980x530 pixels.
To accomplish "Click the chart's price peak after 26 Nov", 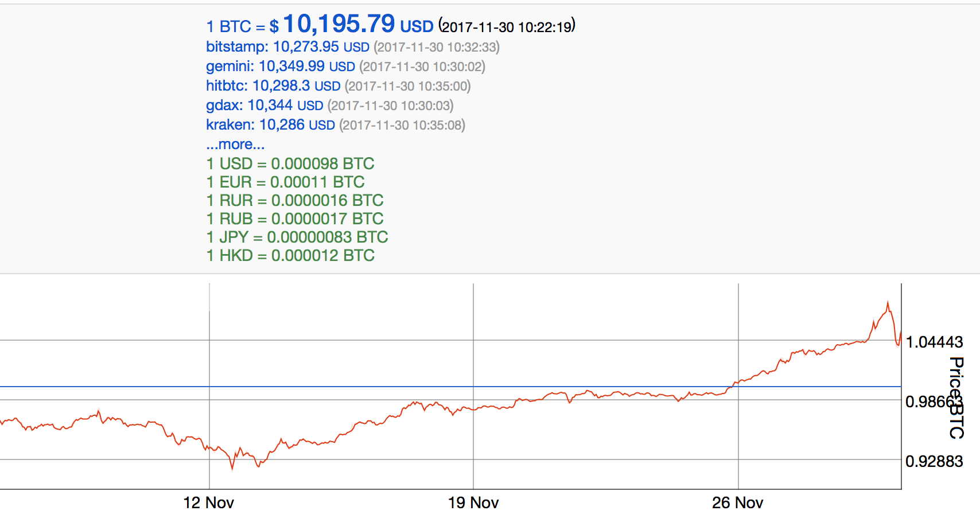I will point(888,303).
